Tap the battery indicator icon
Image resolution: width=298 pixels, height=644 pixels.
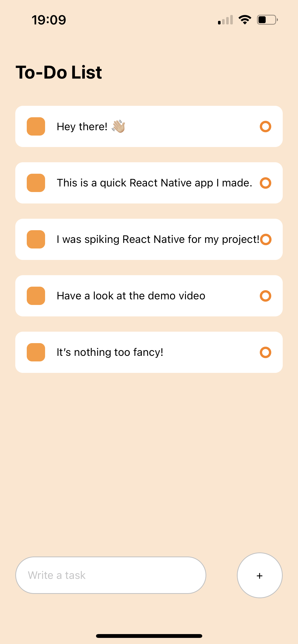pos(267,20)
